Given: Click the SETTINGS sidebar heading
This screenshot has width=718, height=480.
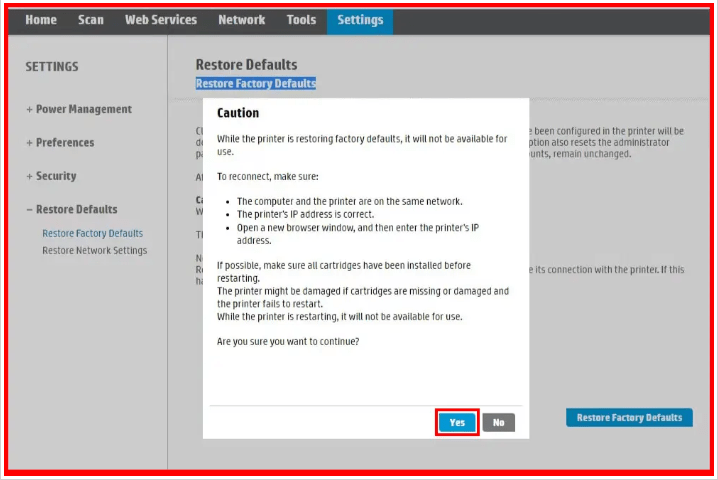Looking at the screenshot, I should 52,67.
